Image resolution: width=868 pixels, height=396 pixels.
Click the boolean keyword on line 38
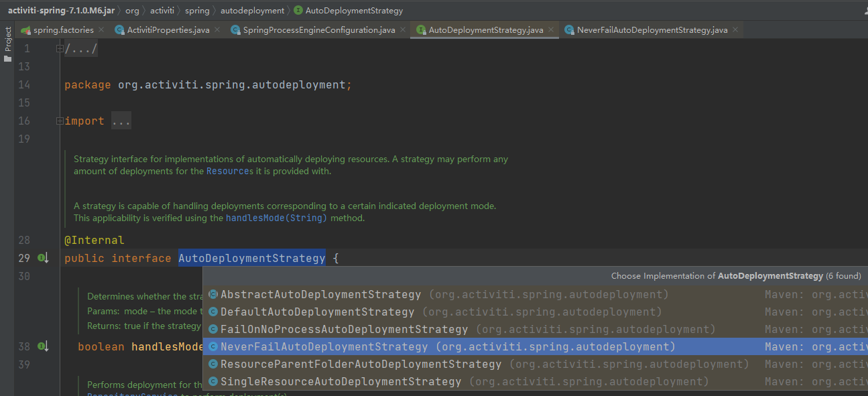pos(101,346)
